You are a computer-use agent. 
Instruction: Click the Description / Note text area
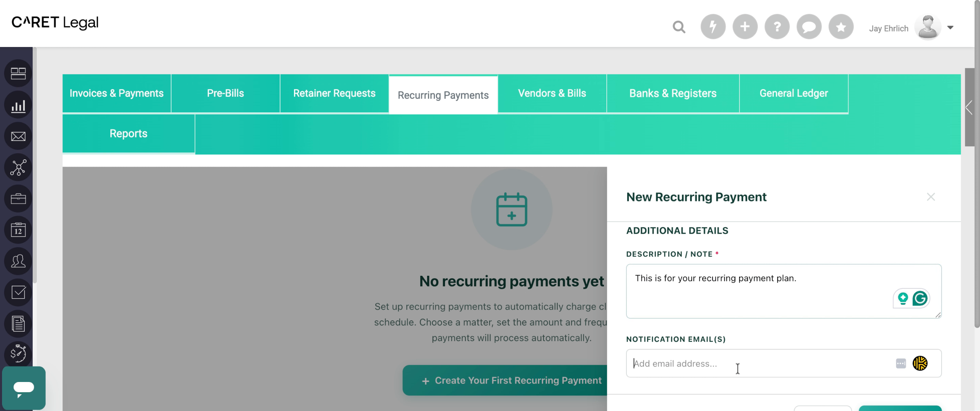pyautogui.click(x=784, y=291)
